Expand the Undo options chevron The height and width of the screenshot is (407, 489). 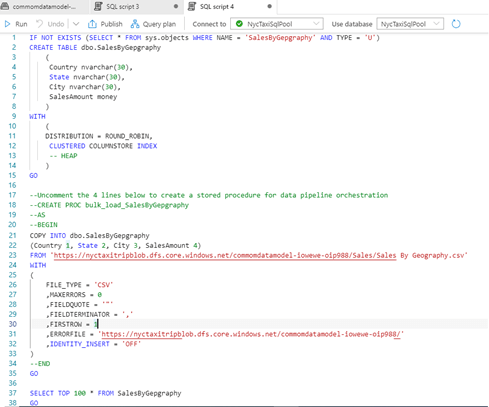click(x=76, y=24)
